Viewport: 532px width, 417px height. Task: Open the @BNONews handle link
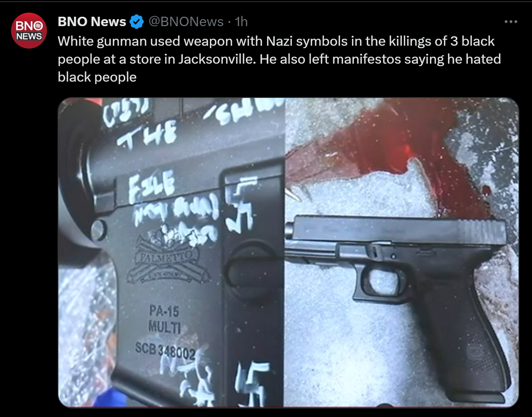click(x=186, y=22)
